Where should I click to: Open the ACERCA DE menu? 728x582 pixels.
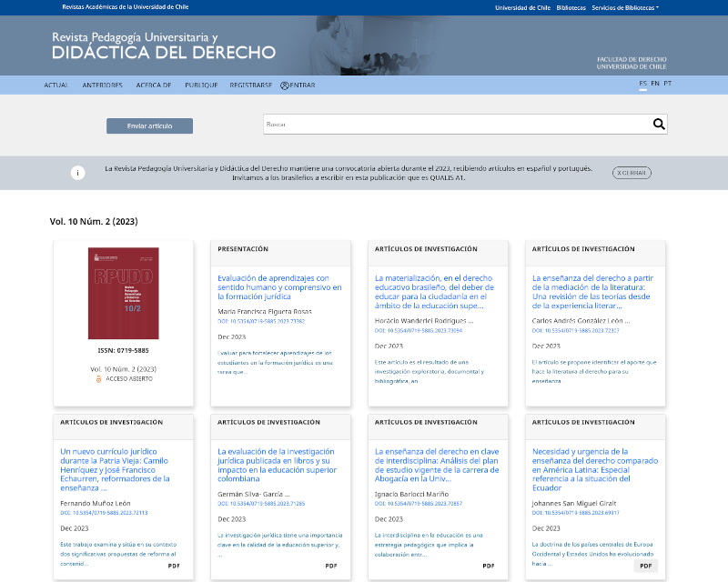[157, 85]
